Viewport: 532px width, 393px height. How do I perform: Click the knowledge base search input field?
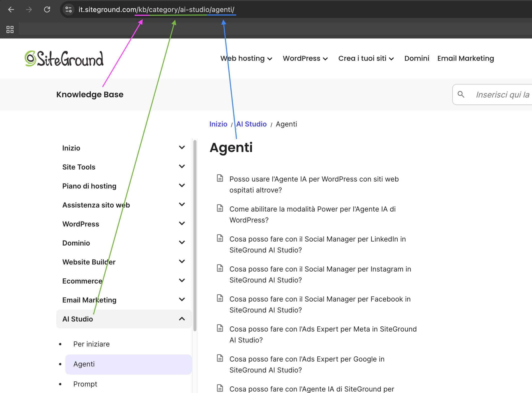tap(500, 94)
